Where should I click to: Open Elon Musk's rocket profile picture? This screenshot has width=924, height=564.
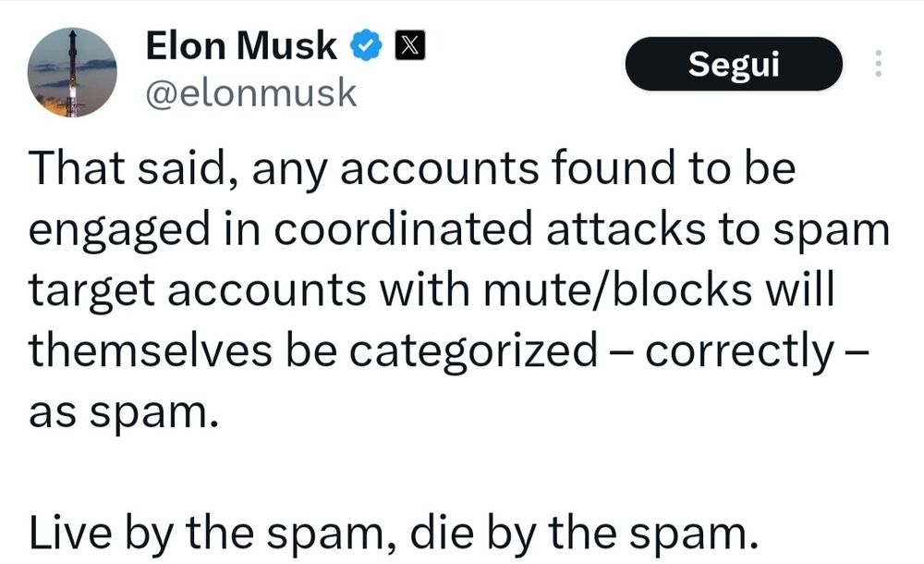tap(72, 72)
